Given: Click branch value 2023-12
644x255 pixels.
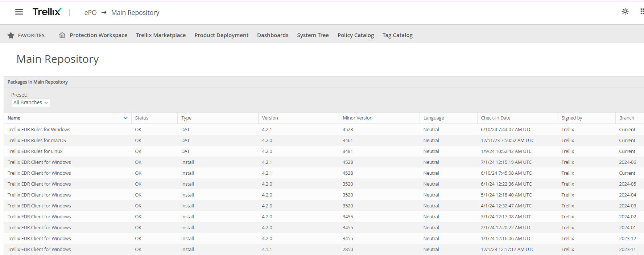Looking at the screenshot, I should [x=627, y=238].
